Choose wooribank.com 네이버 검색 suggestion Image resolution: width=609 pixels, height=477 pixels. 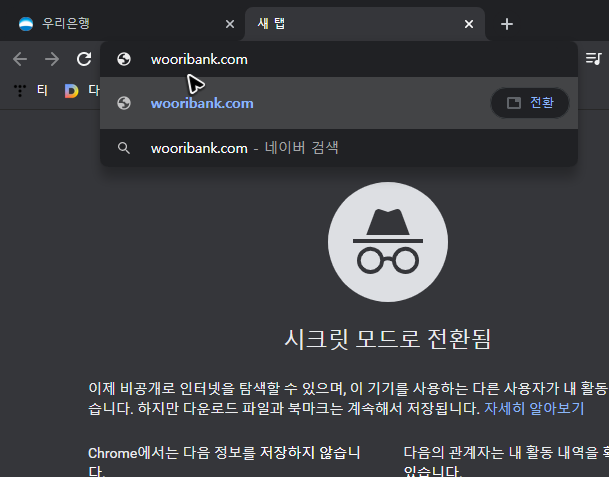coord(339,148)
